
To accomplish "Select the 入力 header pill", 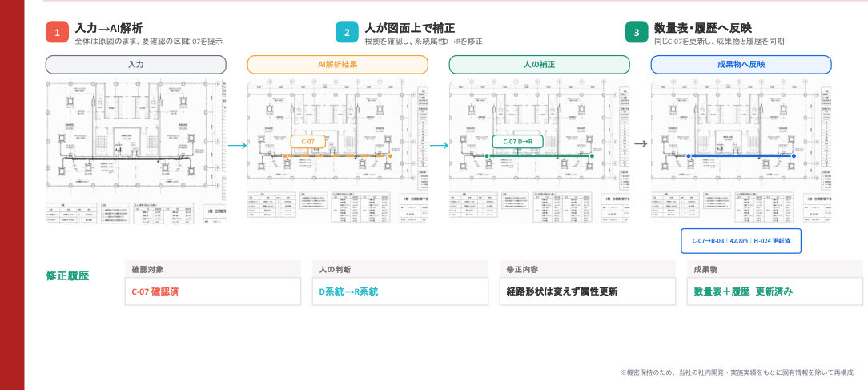I will click(x=135, y=64).
